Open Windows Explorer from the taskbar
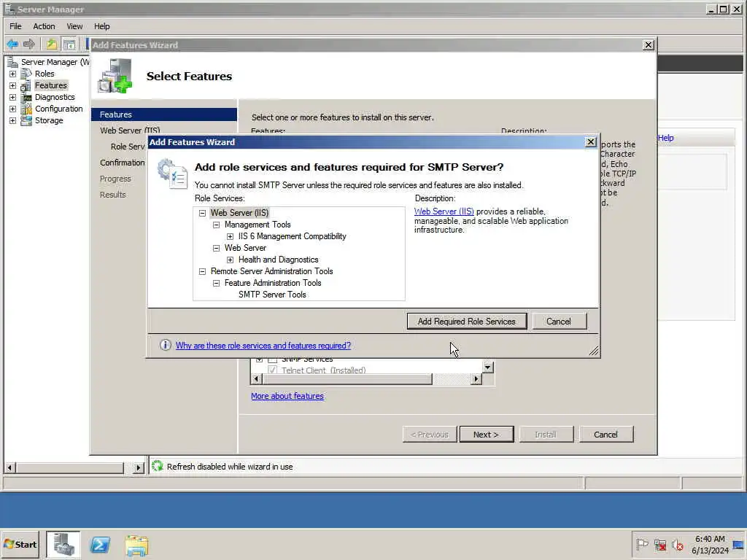Viewport: 747px width, 560px height. pos(136,545)
